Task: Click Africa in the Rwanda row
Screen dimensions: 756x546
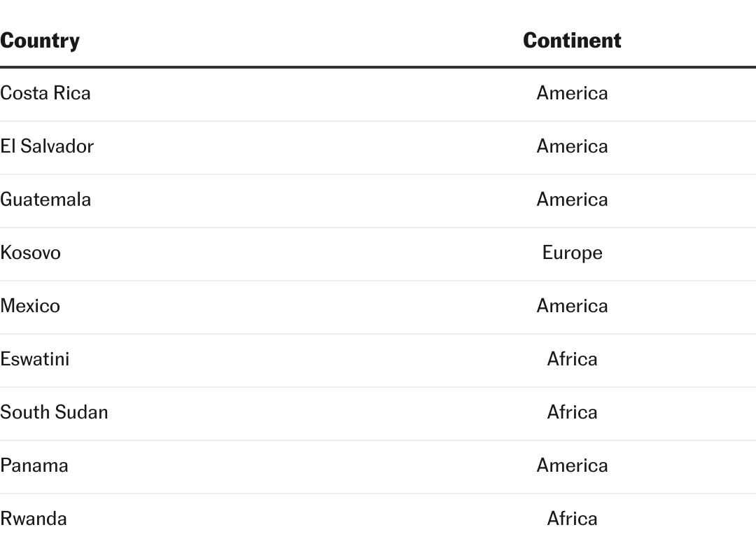Action: 572,519
